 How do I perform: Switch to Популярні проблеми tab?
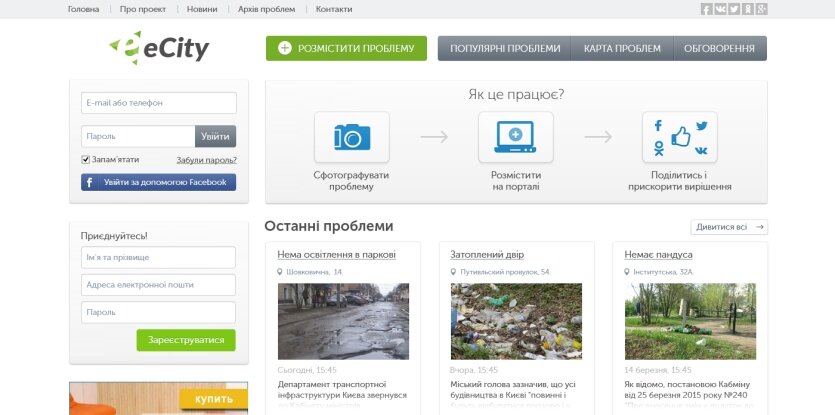[x=505, y=48]
